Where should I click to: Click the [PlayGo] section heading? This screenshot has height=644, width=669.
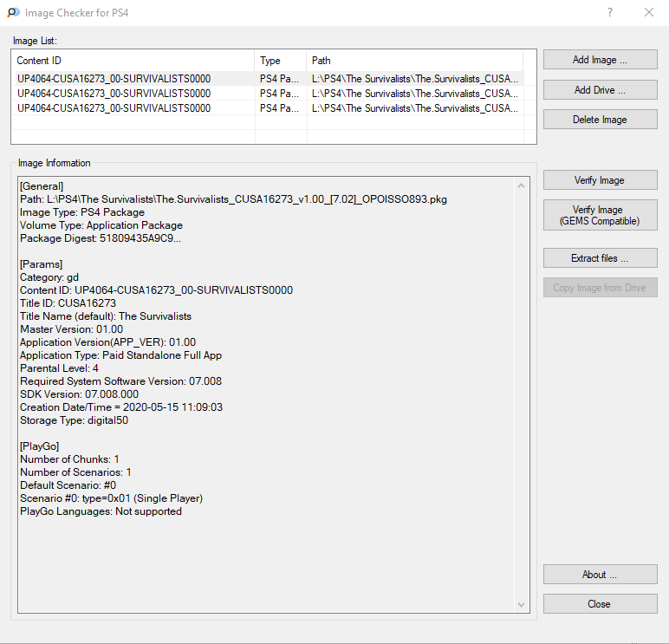click(39, 446)
